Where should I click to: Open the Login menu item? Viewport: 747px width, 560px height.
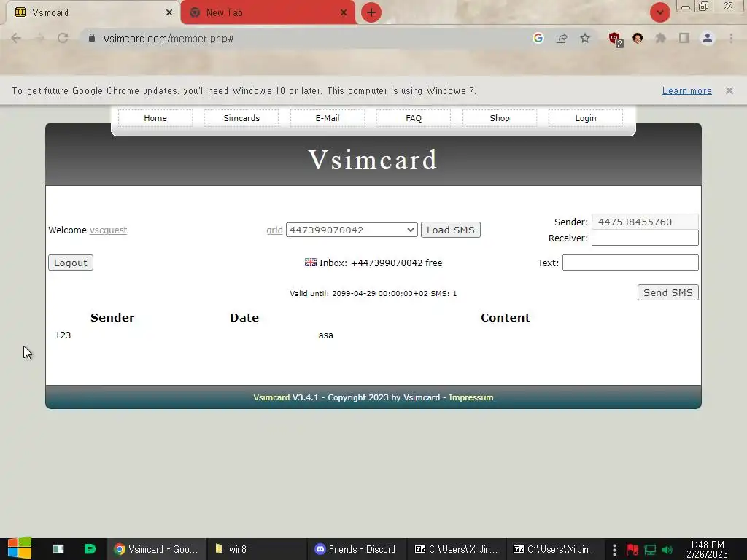[x=586, y=118]
